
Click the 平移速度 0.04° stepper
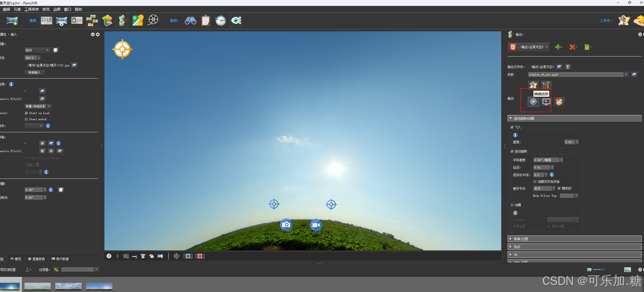pyautogui.click(x=548, y=160)
